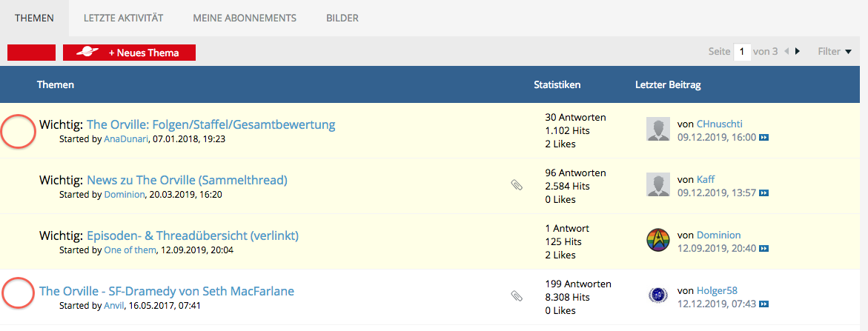
Task: Click attachment paperclip on SF-Dramedy thread row
Action: click(517, 296)
